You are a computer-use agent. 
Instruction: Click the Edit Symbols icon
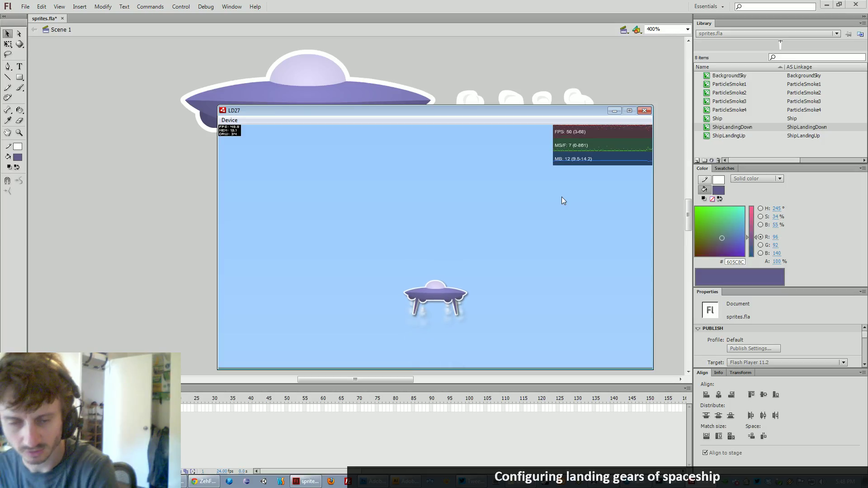click(x=637, y=29)
